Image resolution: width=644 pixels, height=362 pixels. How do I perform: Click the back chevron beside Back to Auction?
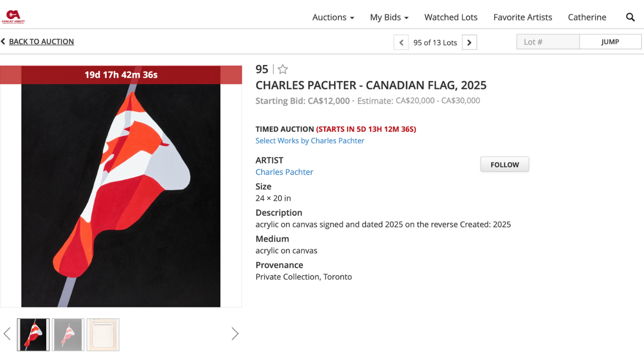(x=3, y=41)
